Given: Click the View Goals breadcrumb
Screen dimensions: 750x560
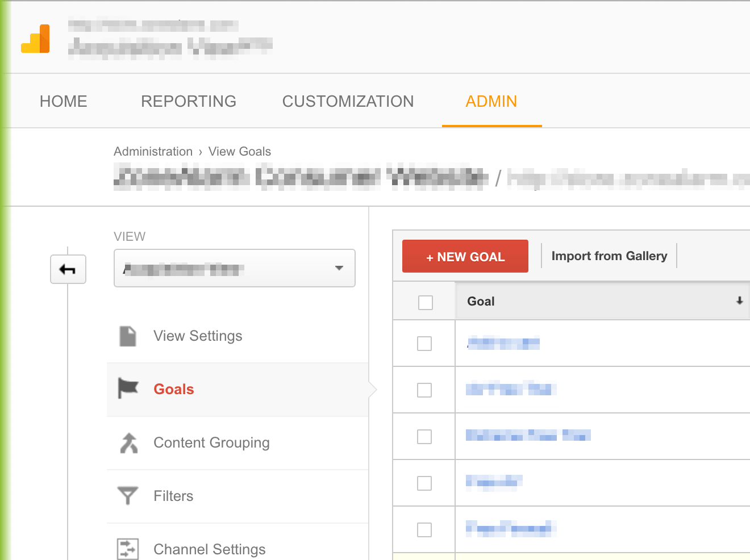Looking at the screenshot, I should pyautogui.click(x=239, y=151).
